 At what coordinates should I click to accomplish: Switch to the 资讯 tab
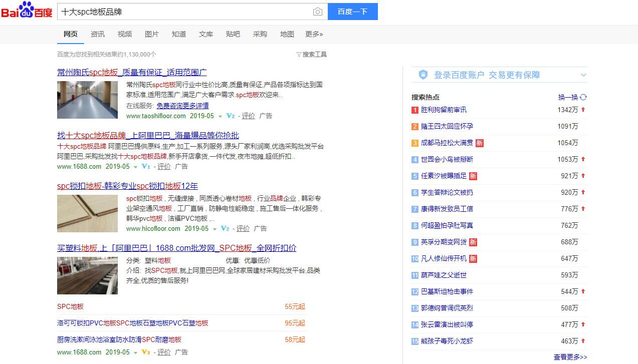[98, 34]
